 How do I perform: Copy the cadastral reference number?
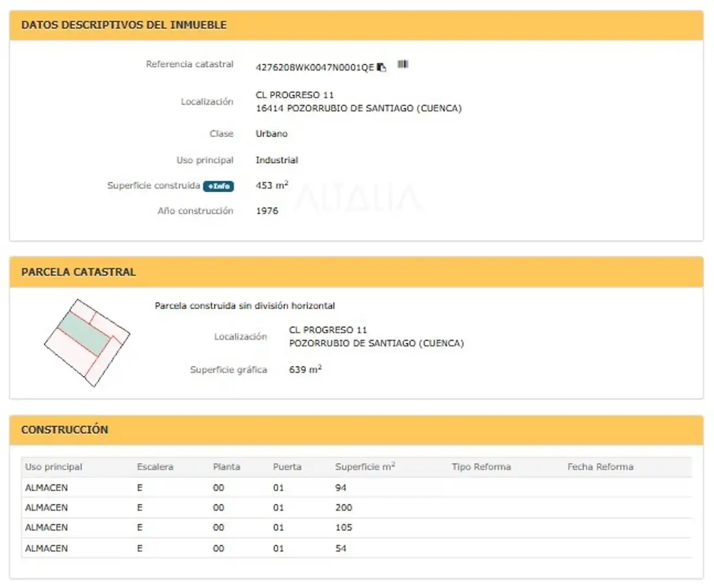click(x=381, y=67)
